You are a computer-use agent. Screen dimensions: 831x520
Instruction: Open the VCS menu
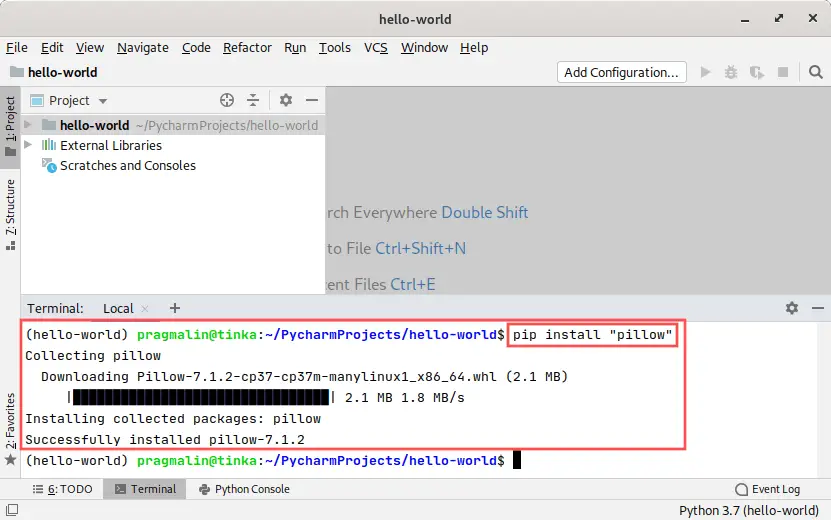point(376,48)
